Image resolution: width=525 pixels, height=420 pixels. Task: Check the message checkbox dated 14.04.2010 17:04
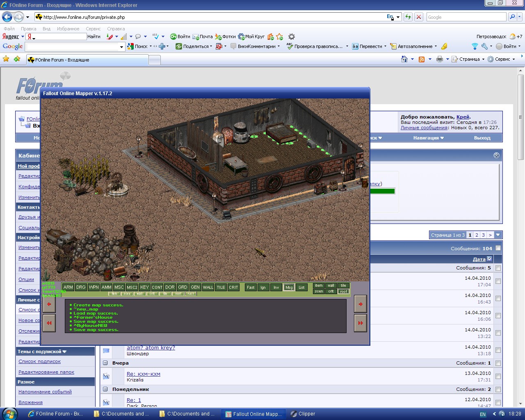click(x=498, y=281)
